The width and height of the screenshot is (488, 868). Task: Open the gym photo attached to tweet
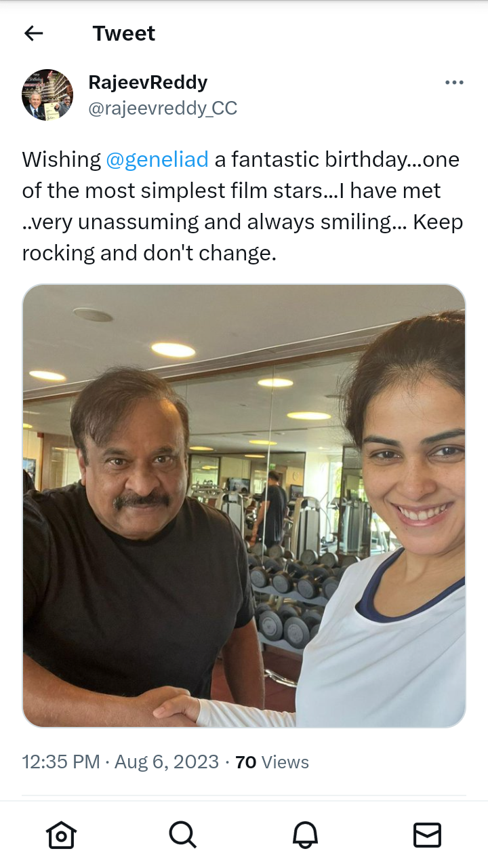(x=244, y=506)
